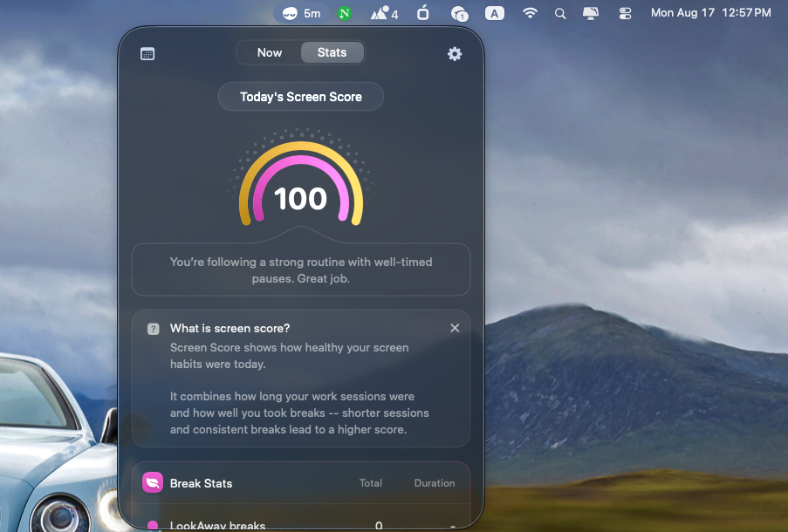
Task: Switch to the Now tab
Action: click(270, 52)
